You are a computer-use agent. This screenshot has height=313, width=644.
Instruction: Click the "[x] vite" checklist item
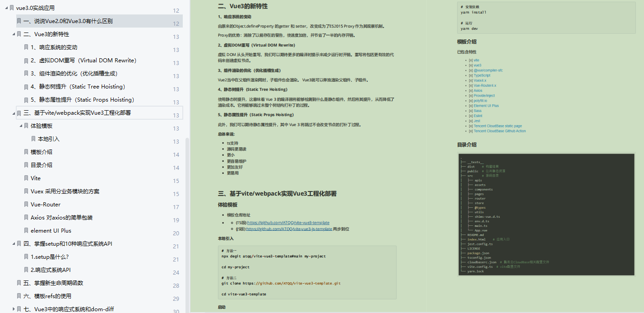[x=473, y=60]
